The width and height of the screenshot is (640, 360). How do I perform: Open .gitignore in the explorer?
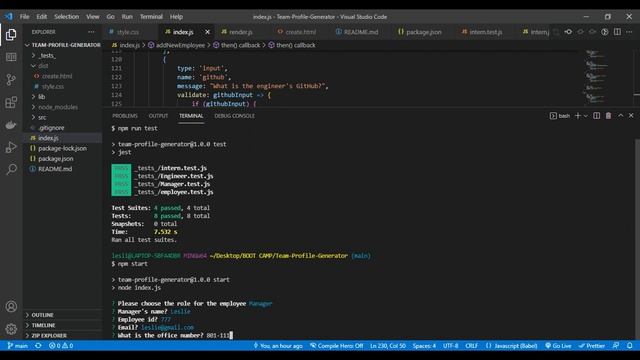63,128
